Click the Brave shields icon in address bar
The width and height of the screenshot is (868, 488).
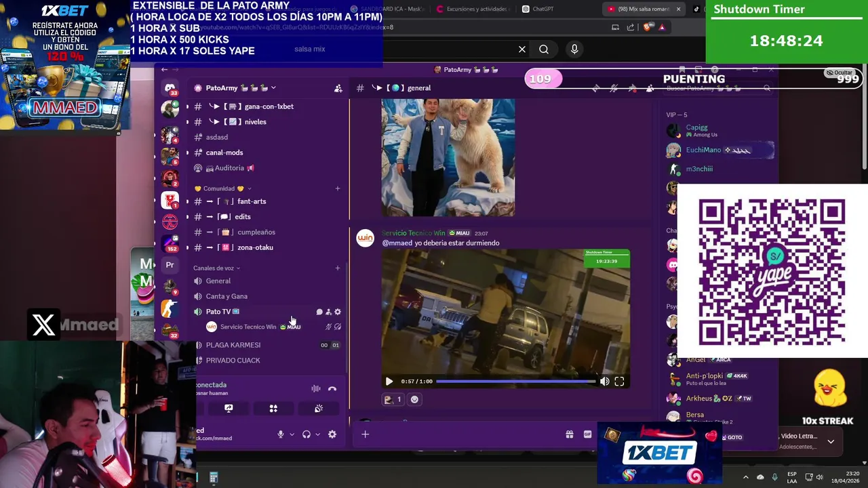point(647,27)
